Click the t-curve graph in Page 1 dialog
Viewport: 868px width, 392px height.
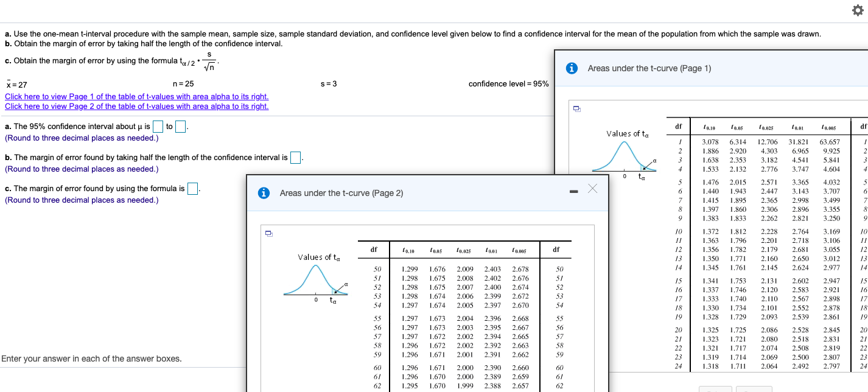click(x=625, y=149)
